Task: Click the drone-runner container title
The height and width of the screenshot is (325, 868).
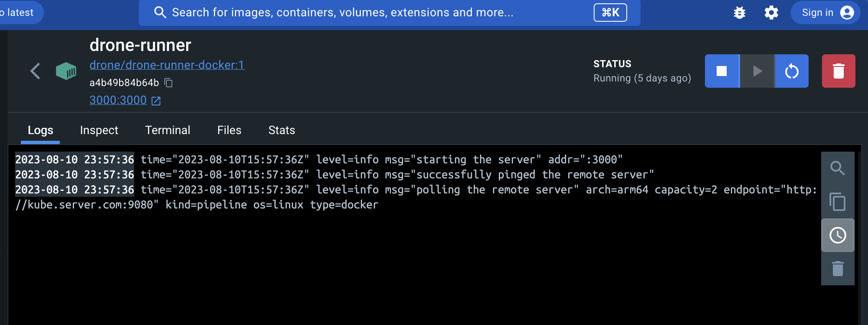Action: click(x=140, y=45)
